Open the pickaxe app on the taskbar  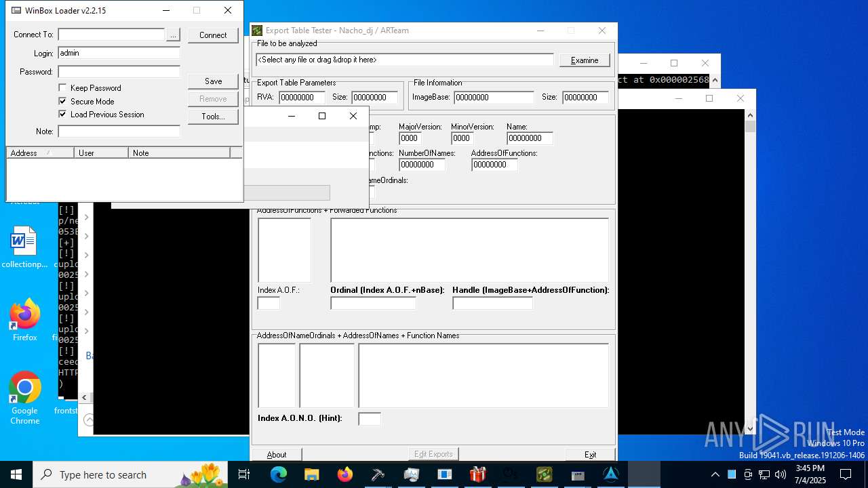pyautogui.click(x=378, y=474)
